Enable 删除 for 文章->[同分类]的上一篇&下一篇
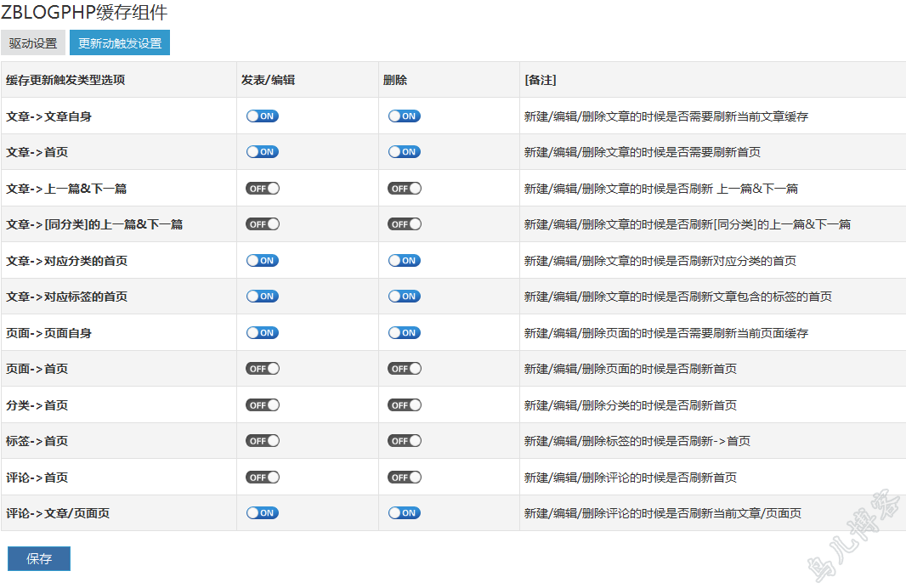This screenshot has height=588, width=906. [x=405, y=224]
